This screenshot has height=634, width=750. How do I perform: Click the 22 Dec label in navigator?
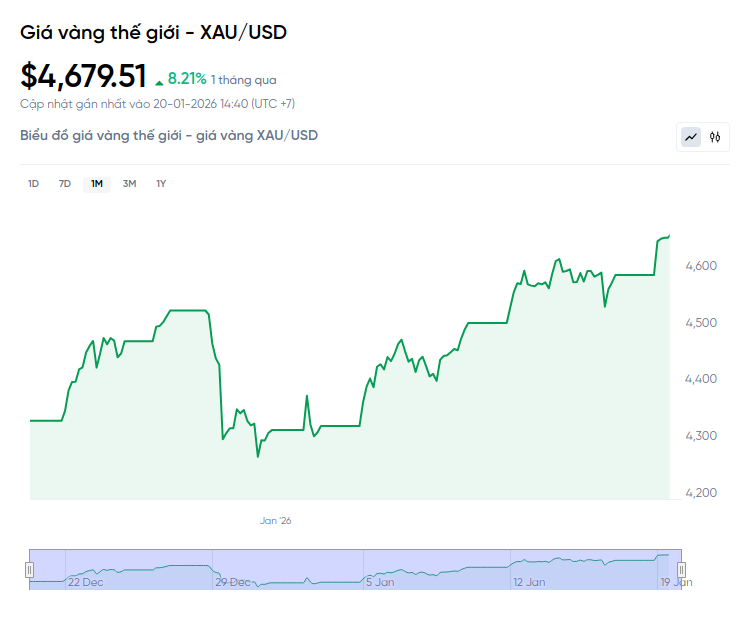pos(85,582)
